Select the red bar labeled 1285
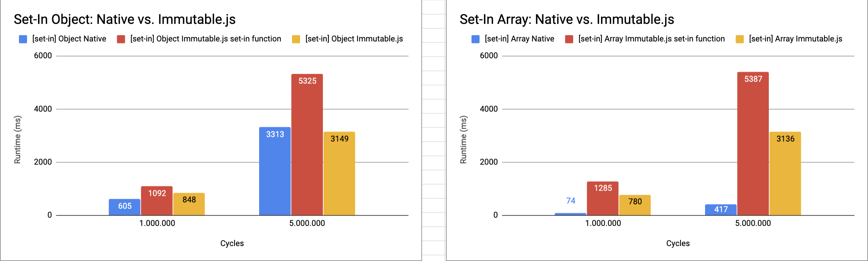This screenshot has width=868, height=261. tap(603, 198)
